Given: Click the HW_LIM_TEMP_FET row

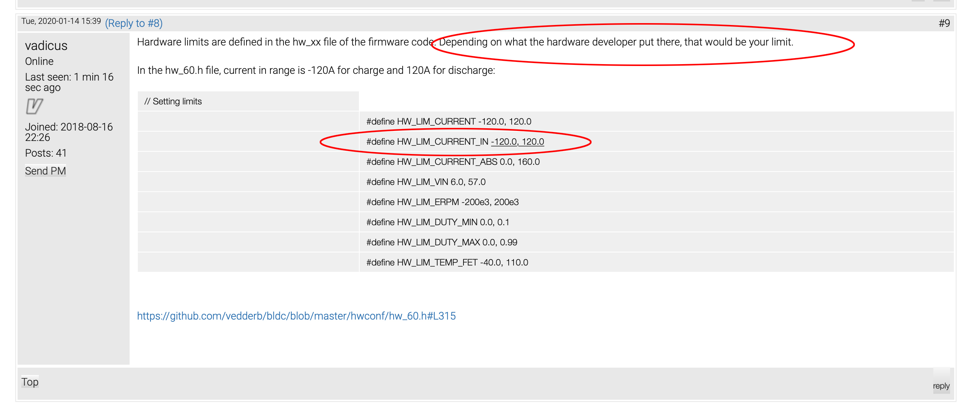Looking at the screenshot, I should pos(447,263).
